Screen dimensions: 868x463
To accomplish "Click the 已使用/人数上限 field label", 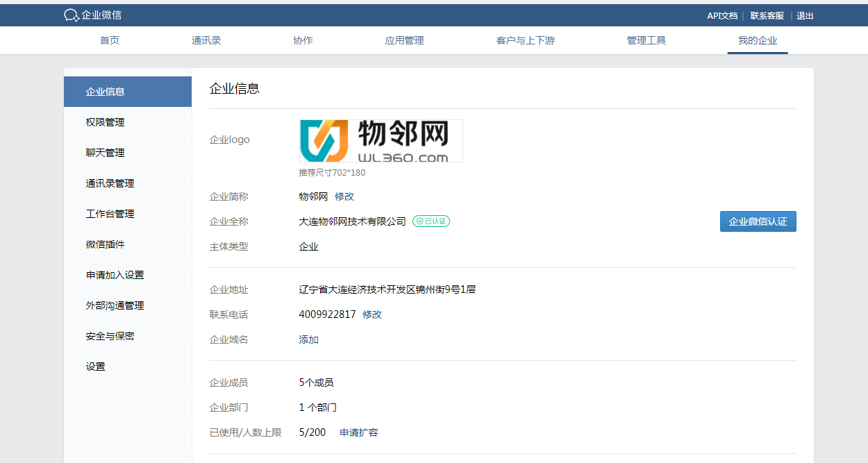I will coord(246,432).
